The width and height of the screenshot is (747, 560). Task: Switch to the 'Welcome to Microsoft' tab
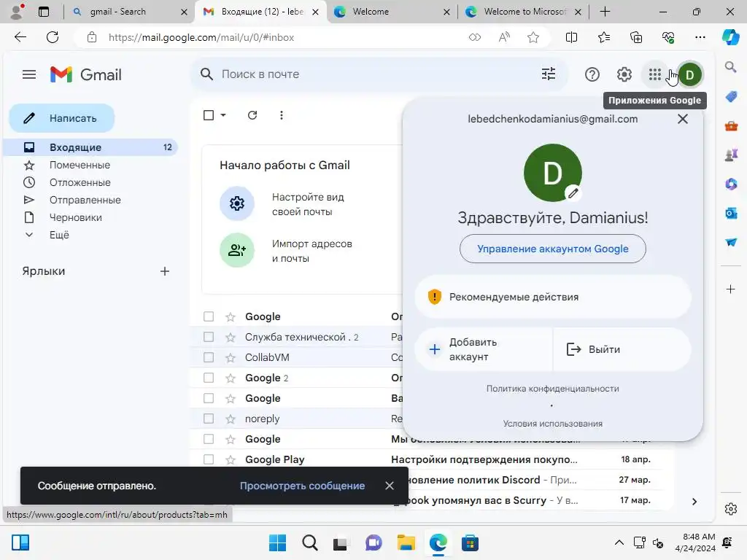[x=523, y=12]
